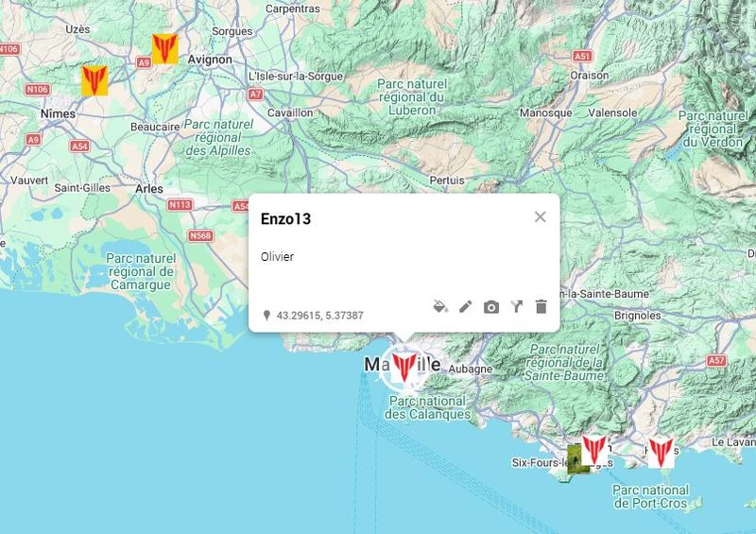Select the white marker beside Six-Fours photo

pyautogui.click(x=594, y=450)
